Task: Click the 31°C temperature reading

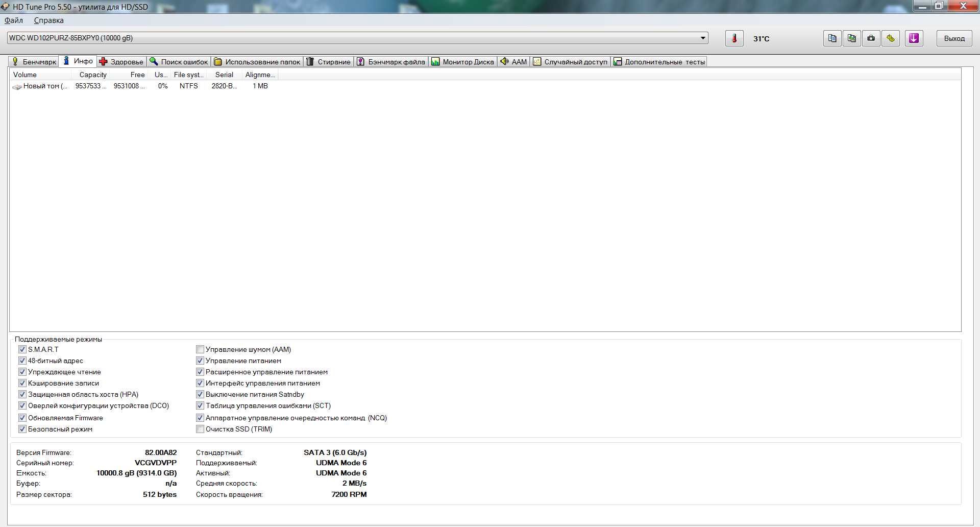Action: tap(761, 39)
